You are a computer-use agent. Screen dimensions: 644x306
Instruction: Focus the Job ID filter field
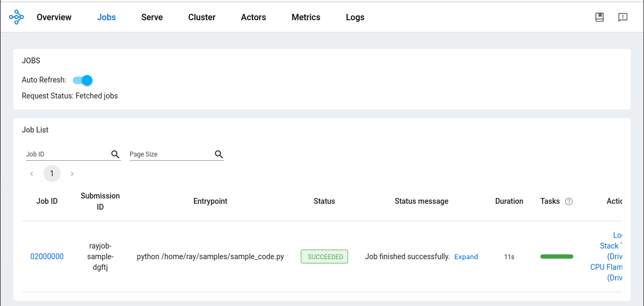coord(66,154)
